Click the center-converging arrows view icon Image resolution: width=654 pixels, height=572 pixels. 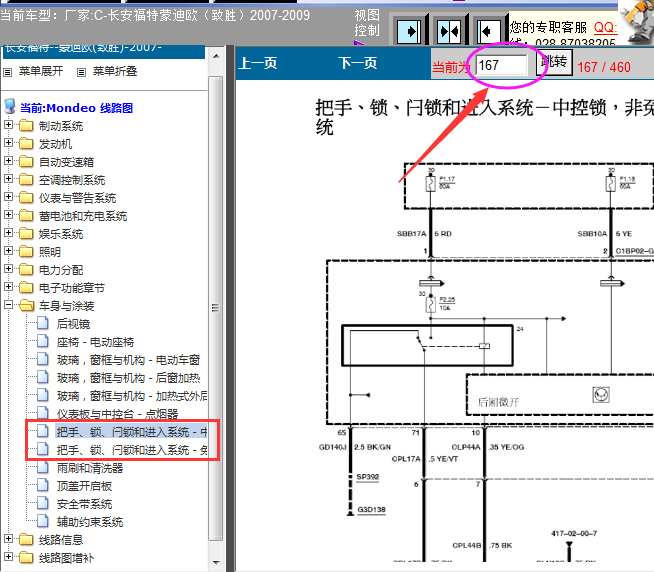pos(449,32)
